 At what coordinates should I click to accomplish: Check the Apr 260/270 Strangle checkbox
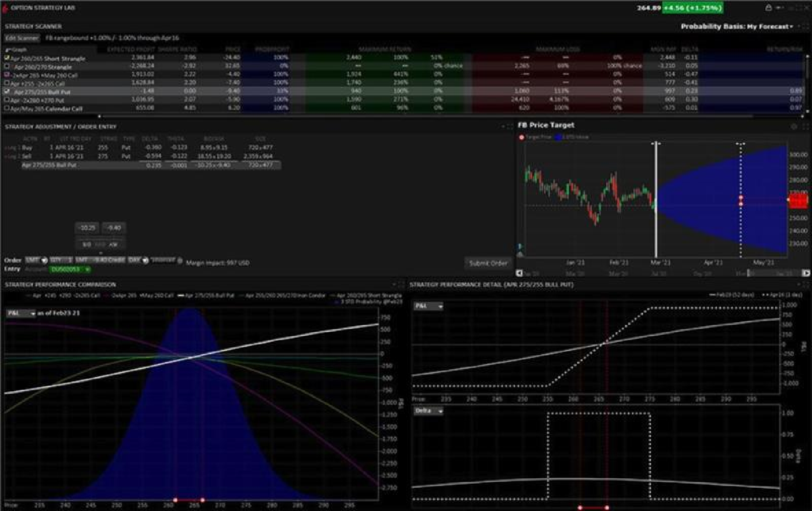7,66
